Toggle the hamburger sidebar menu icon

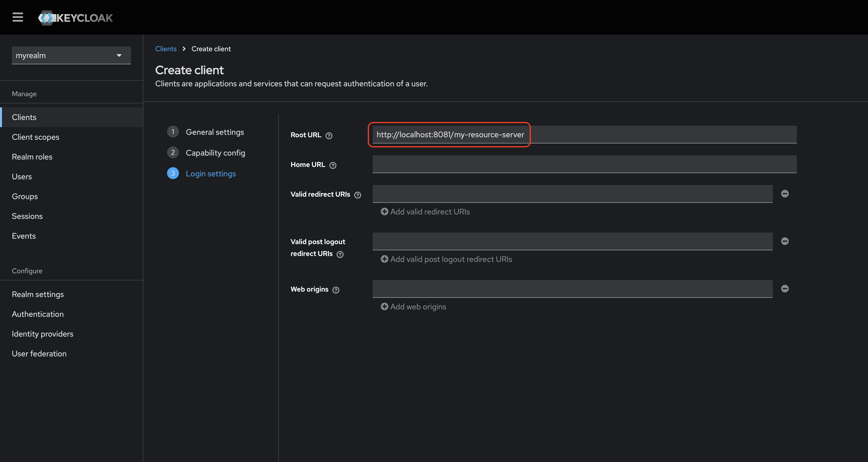(x=18, y=17)
